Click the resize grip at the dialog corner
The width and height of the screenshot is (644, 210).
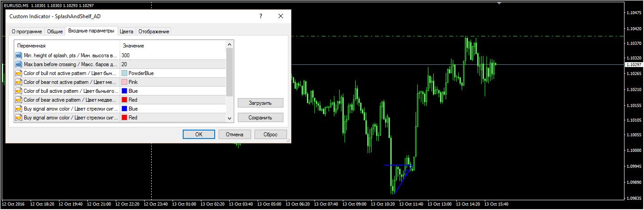[288, 140]
